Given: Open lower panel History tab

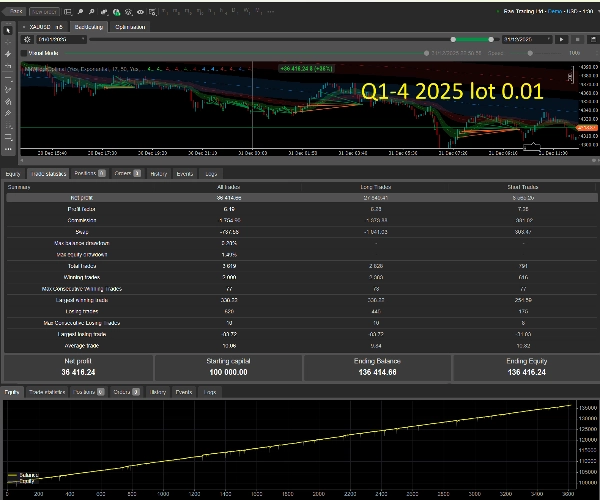Looking at the screenshot, I should point(158,392).
